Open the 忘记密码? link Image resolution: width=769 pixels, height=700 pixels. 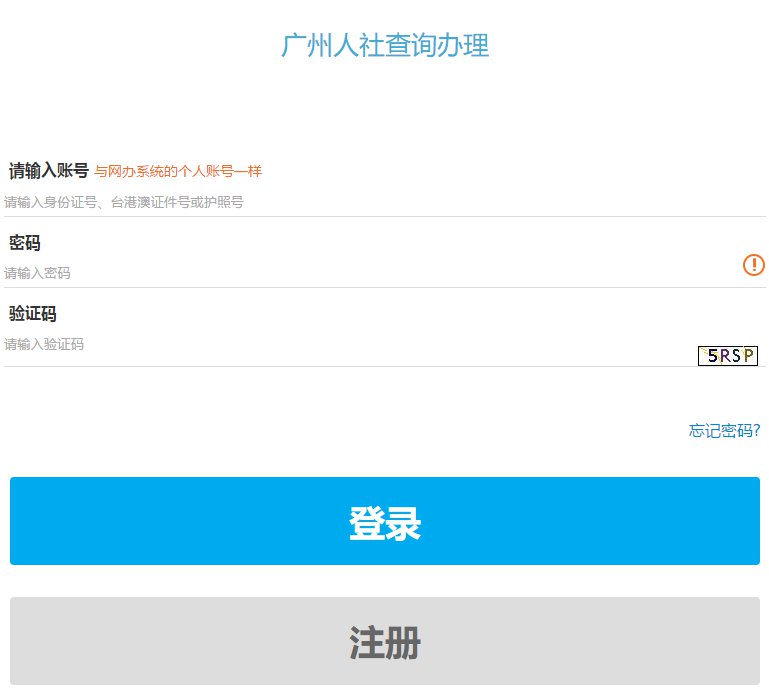[x=724, y=431]
